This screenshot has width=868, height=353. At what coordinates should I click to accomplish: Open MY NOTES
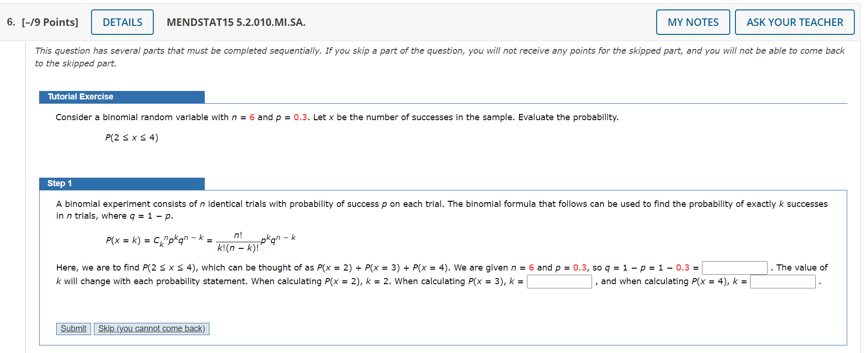click(693, 22)
